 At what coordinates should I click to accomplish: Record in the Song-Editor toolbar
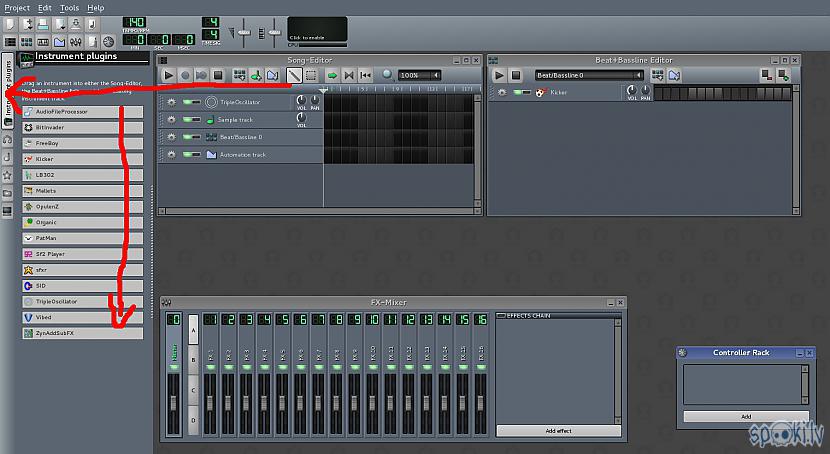185,75
